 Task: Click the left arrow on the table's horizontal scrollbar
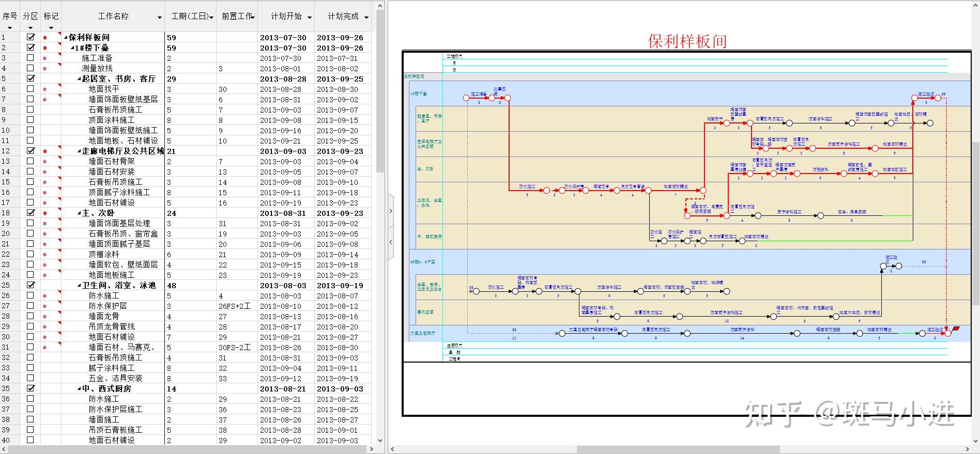[4, 449]
